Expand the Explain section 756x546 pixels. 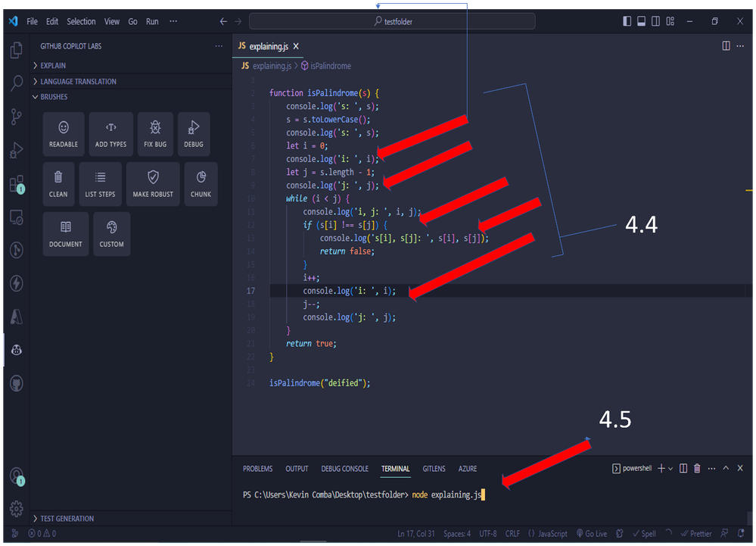(130, 65)
